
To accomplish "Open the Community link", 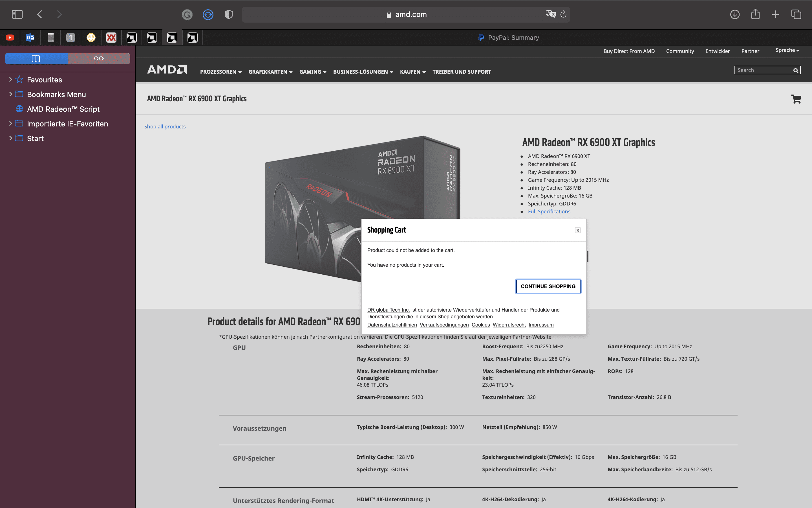I will pyautogui.click(x=680, y=51).
